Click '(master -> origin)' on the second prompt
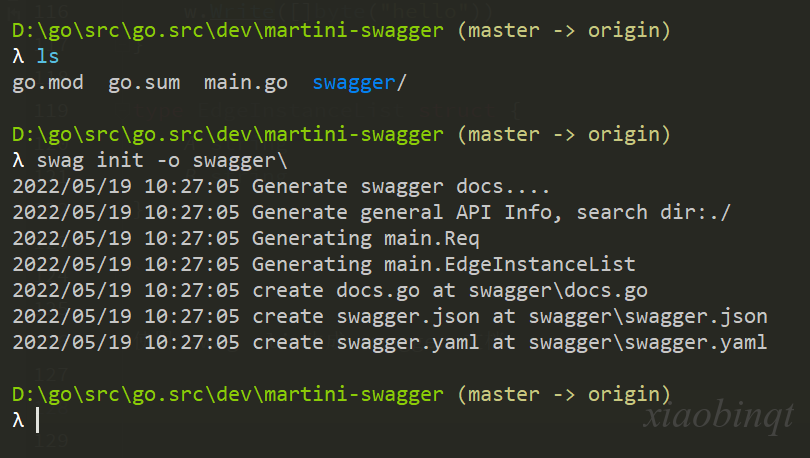Screen dimensions: 810x458 coord(564,134)
